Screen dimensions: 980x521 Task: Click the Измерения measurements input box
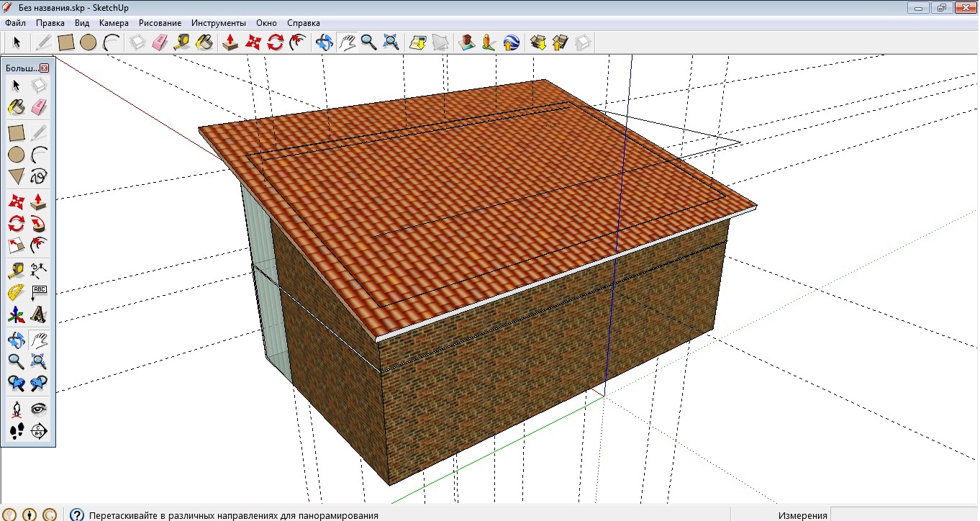click(x=904, y=515)
